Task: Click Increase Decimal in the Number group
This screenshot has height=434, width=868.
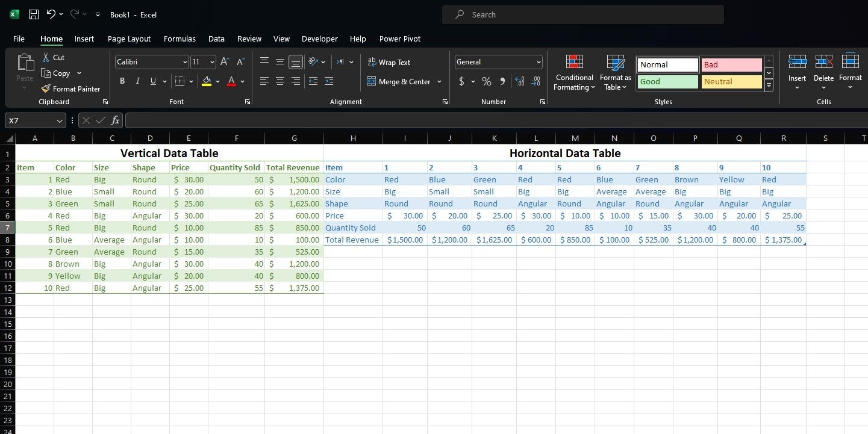Action: 519,81
